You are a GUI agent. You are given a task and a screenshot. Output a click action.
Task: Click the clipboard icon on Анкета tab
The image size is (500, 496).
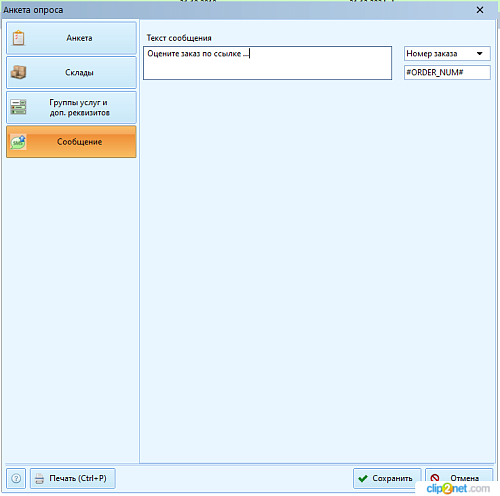point(18,38)
